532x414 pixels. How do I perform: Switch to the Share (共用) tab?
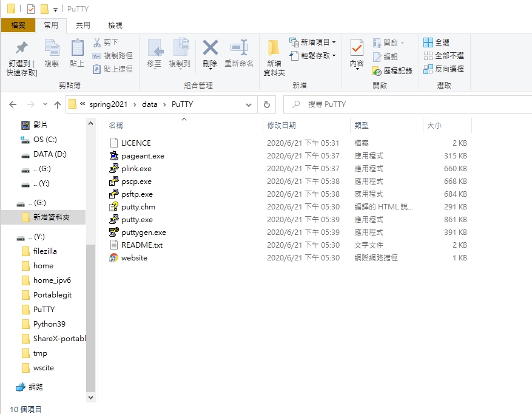point(83,25)
